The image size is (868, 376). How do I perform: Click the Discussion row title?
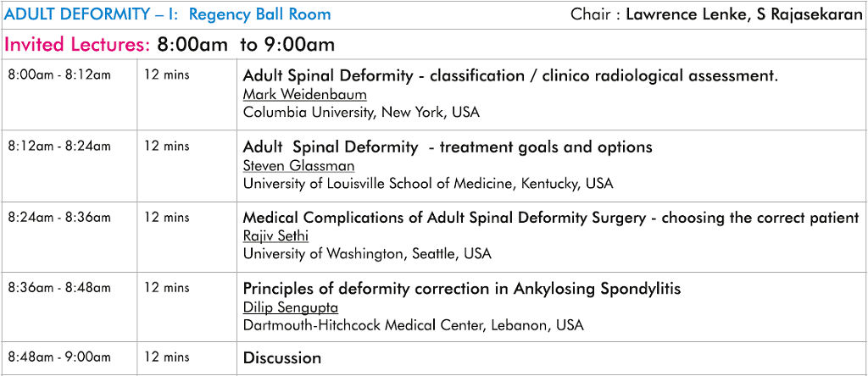pos(281,357)
